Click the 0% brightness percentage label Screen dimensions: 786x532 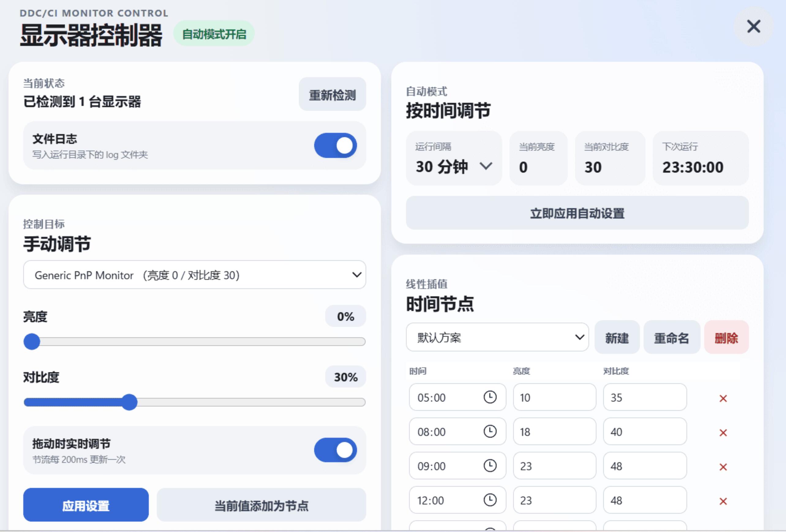345,316
